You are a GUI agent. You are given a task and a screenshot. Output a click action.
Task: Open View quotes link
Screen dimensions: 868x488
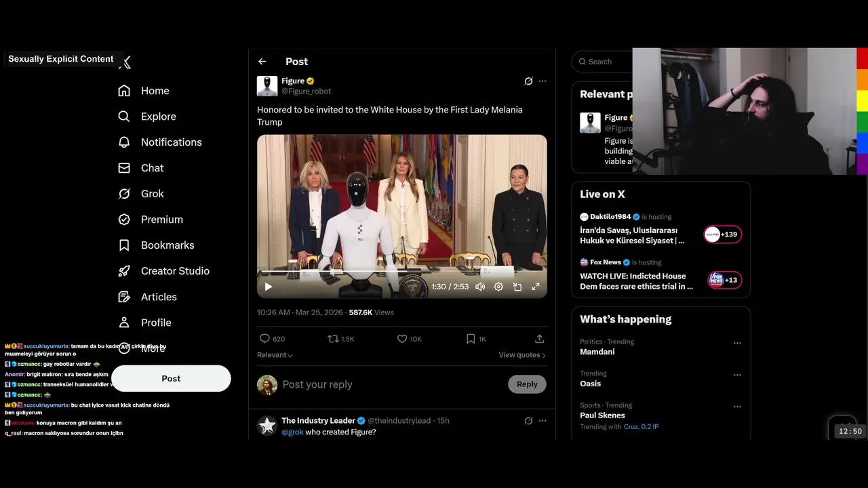pyautogui.click(x=522, y=355)
